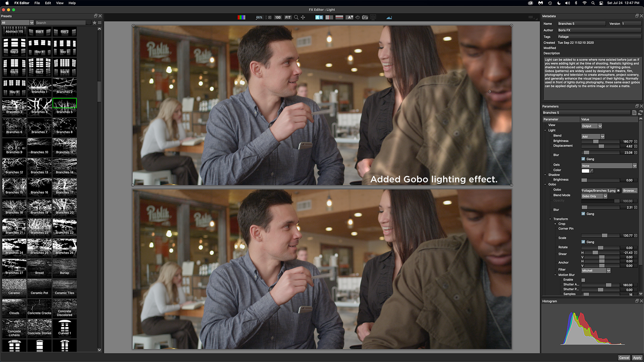Open the Blend Add dropdown
Viewport: 644px width, 362px height.
point(593,136)
